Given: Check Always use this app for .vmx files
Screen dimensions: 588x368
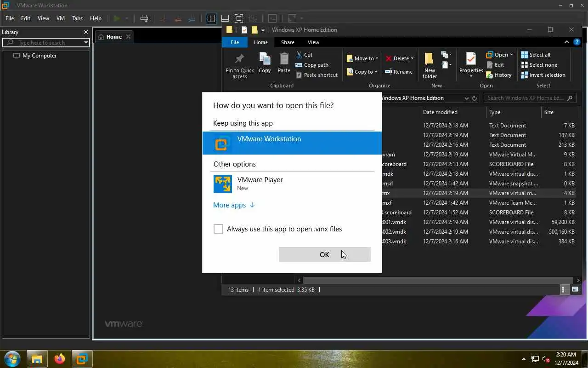Looking at the screenshot, I should click(x=218, y=229).
